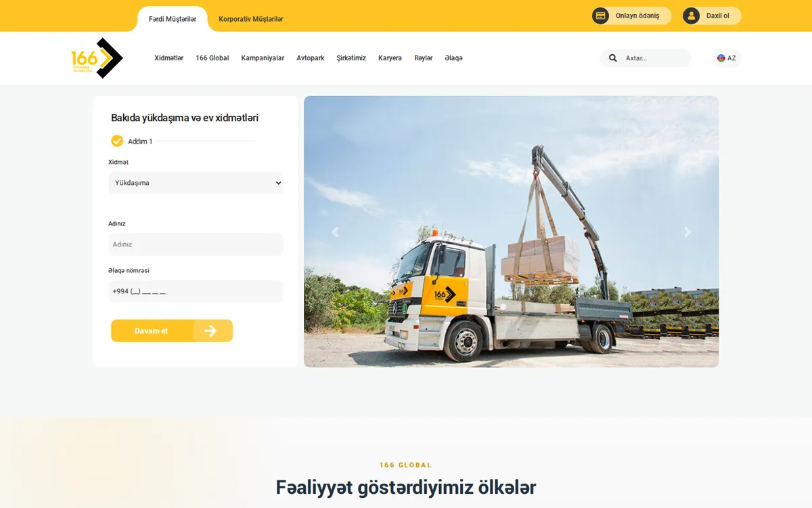The height and width of the screenshot is (508, 812).
Task: Go to next slide with right carousel arrow
Action: pos(687,232)
